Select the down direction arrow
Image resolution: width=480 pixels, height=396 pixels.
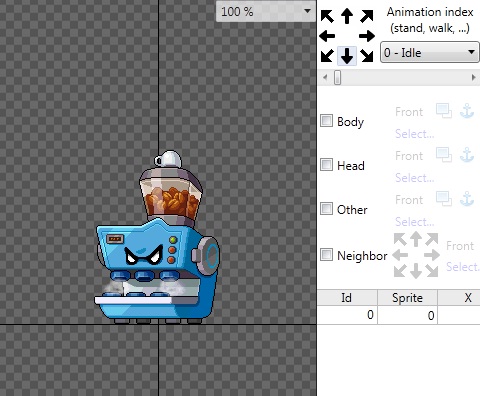(x=347, y=55)
